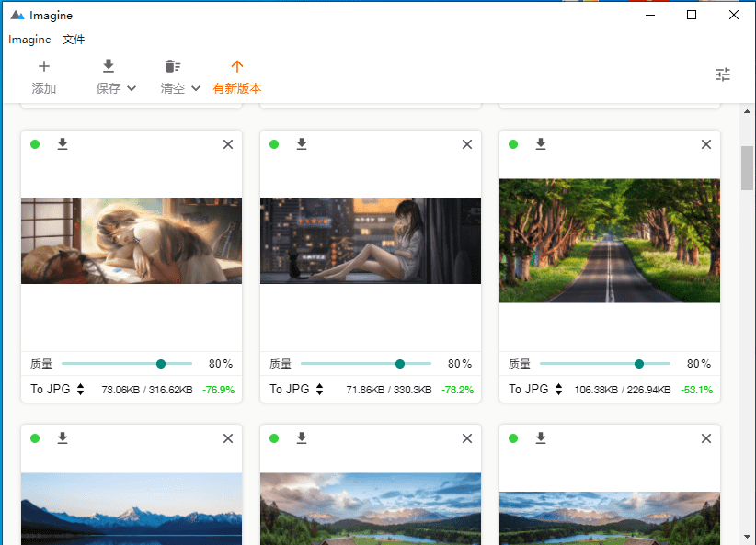The image size is (756, 545).
Task: Open the Imagine menu
Action: point(29,40)
